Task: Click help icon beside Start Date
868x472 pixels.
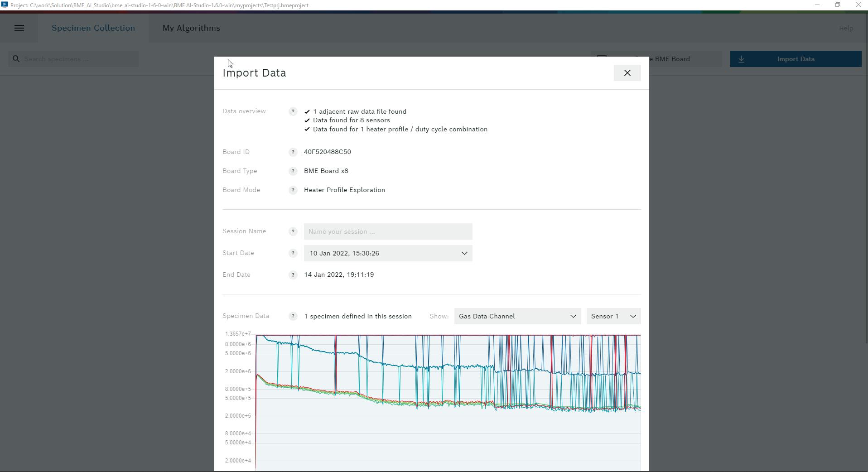Action: [293, 253]
